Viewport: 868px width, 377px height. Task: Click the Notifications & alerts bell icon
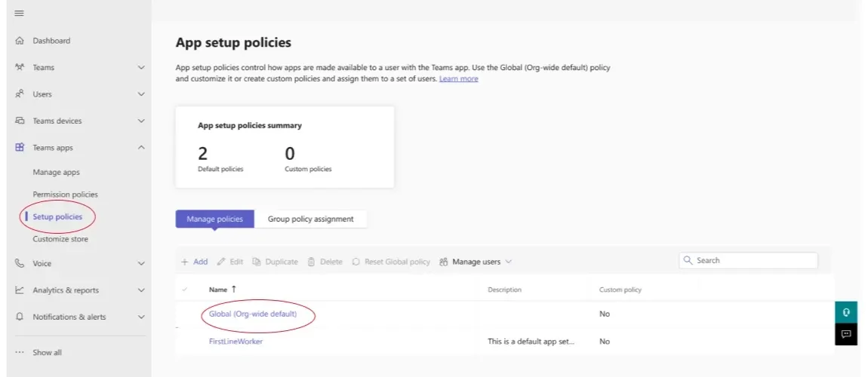tap(20, 317)
